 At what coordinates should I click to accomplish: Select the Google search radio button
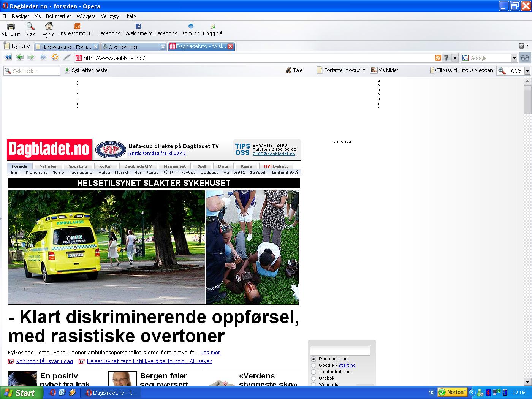click(x=313, y=366)
